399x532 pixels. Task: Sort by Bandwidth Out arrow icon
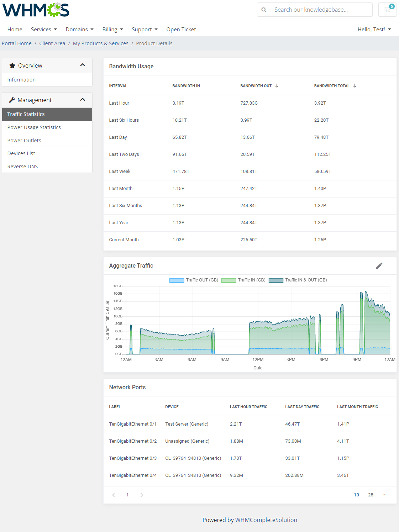(277, 86)
